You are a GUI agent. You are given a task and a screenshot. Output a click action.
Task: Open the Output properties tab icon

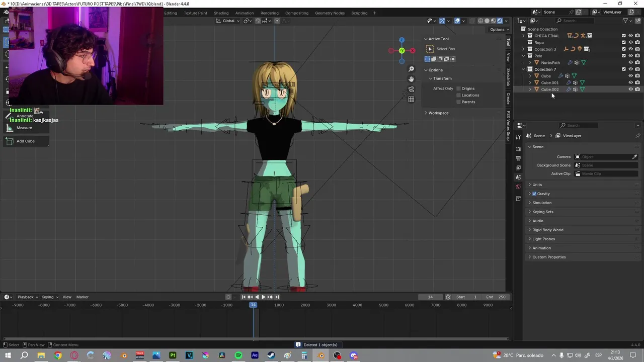tap(518, 158)
